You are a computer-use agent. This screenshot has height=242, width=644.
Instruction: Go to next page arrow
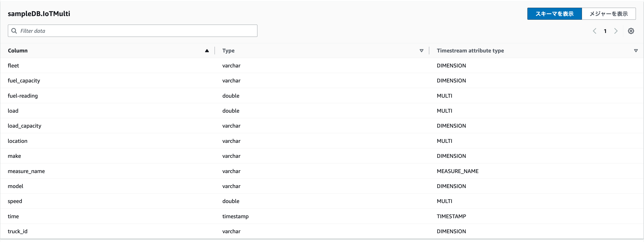coord(616,31)
